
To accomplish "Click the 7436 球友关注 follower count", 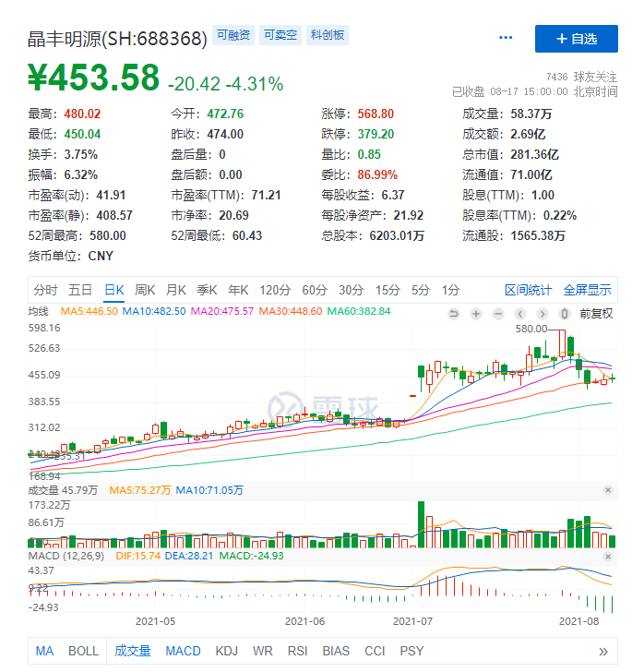I will (x=582, y=77).
